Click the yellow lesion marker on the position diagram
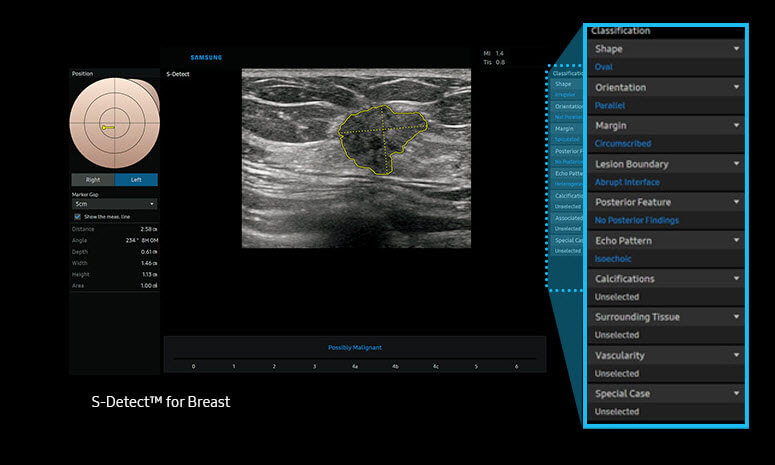775x465 pixels. [x=108, y=127]
